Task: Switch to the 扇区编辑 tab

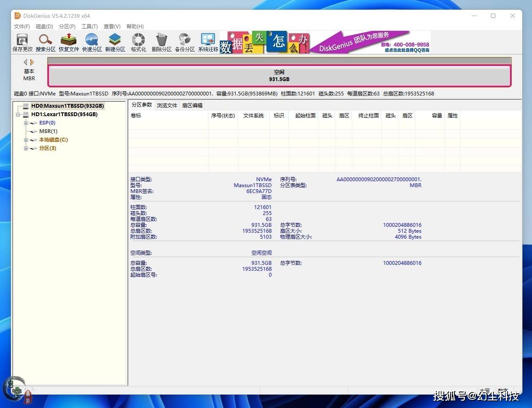Action: (192, 106)
